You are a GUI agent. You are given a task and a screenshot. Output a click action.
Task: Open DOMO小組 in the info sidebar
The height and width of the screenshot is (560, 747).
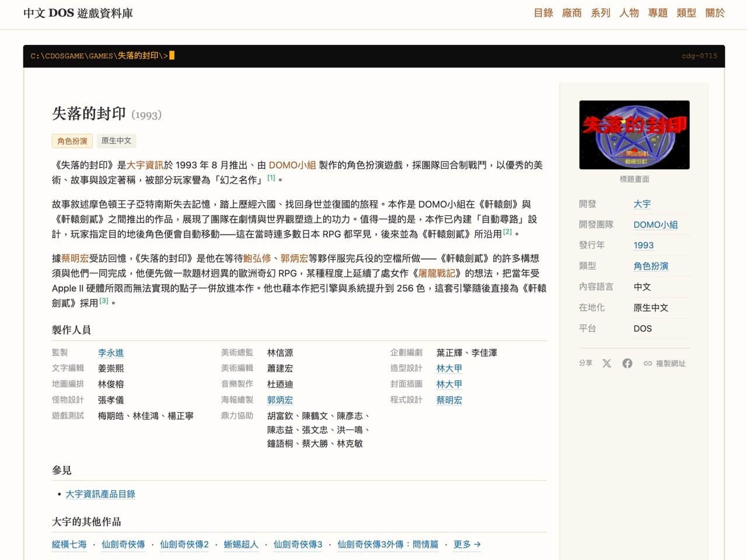656,225
